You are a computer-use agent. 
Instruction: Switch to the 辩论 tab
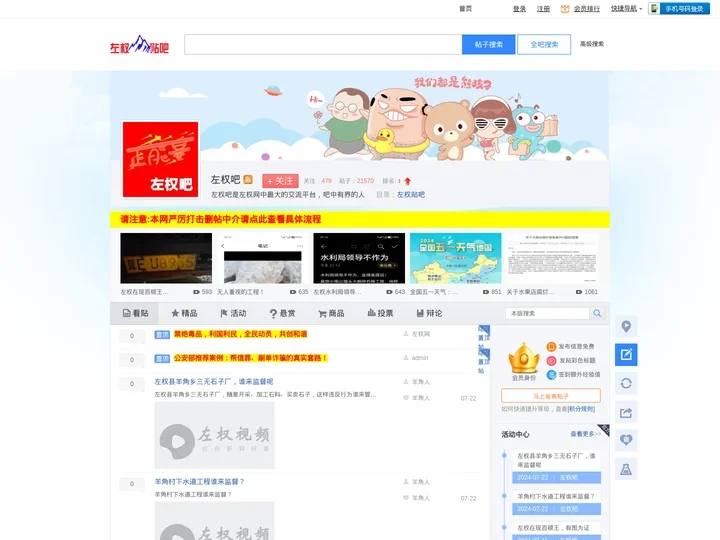coord(429,313)
